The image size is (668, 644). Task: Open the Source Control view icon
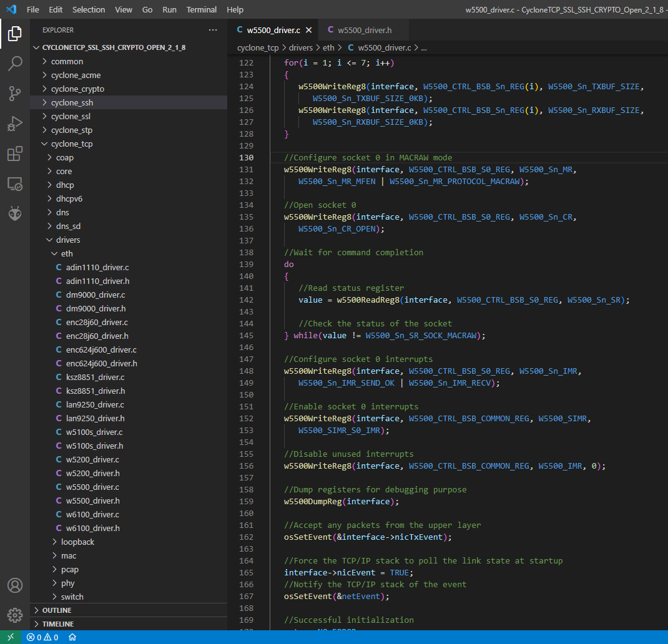(x=15, y=93)
